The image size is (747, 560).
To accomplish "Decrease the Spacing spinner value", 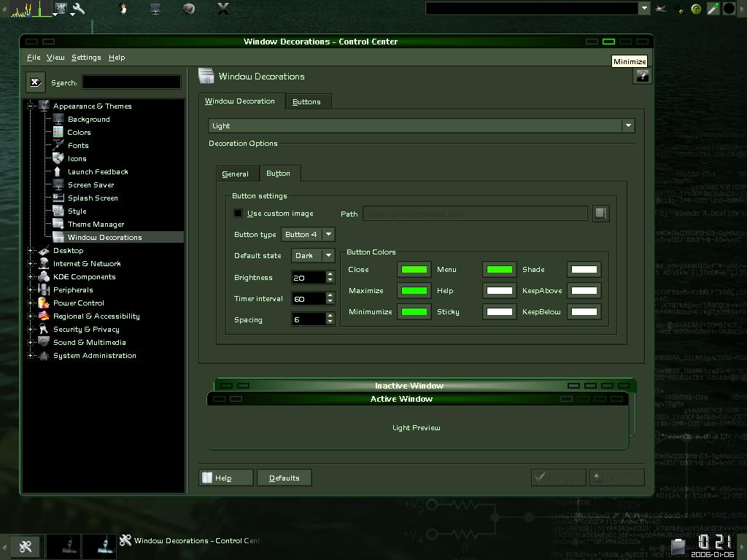I will pos(330,323).
